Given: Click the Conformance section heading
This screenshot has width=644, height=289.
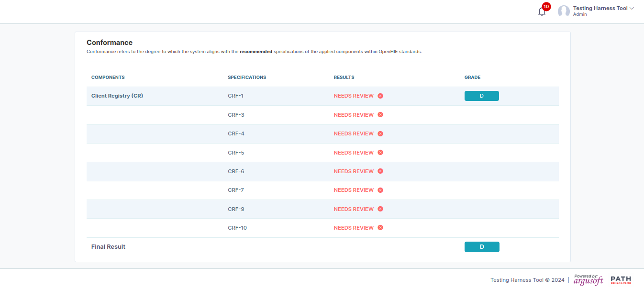Looking at the screenshot, I should point(110,43).
